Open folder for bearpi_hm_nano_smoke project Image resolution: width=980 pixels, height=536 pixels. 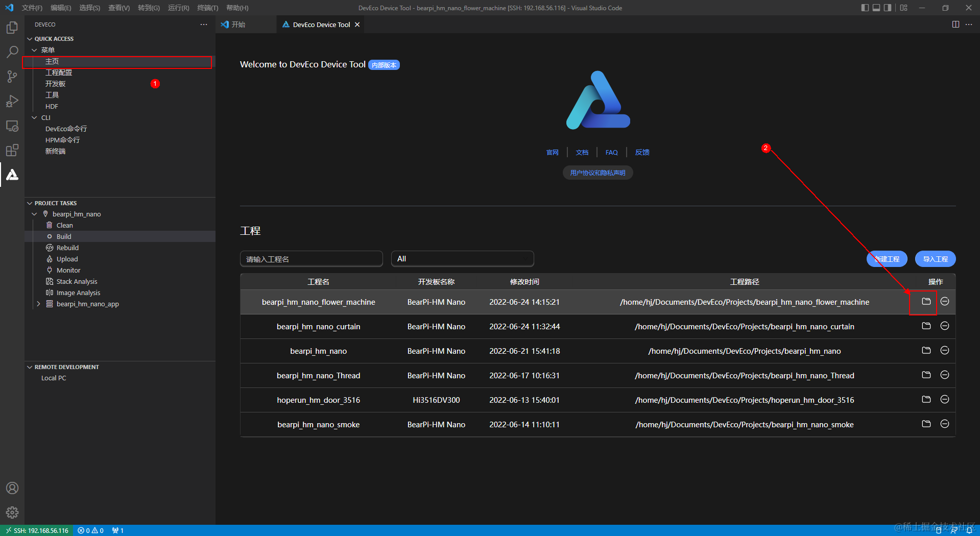(x=926, y=424)
